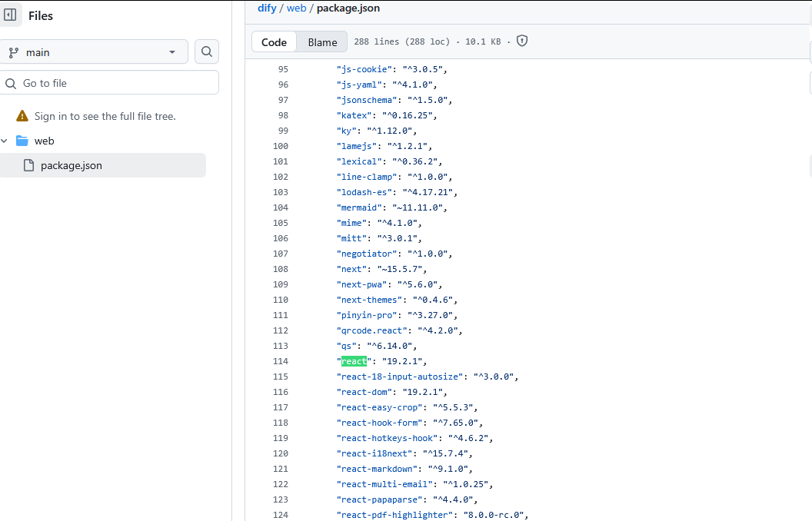Screen dimensions: 812x521
Task: Click line number 114 in the gutter
Action: [281, 361]
